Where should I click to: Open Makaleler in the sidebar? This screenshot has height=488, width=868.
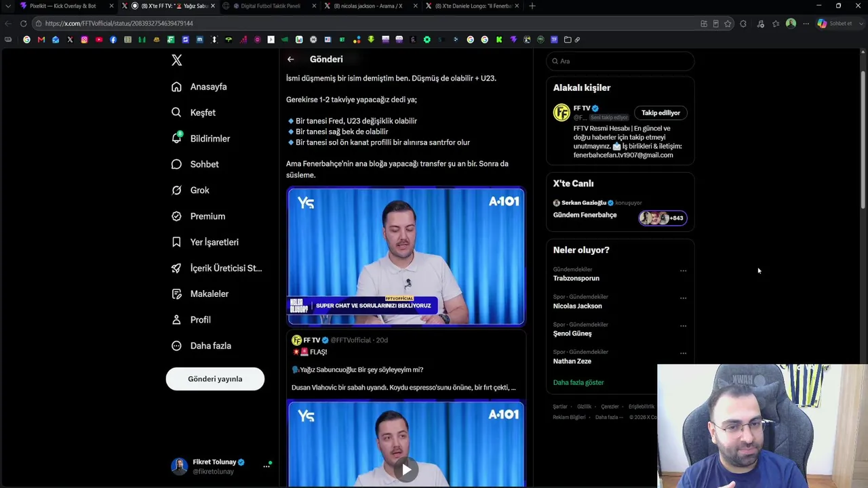coord(200,294)
